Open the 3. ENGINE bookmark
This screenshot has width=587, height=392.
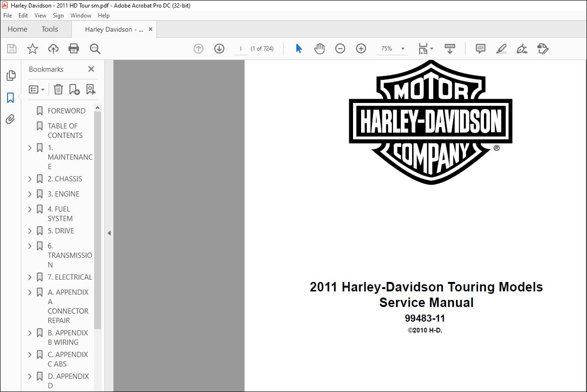pos(63,194)
